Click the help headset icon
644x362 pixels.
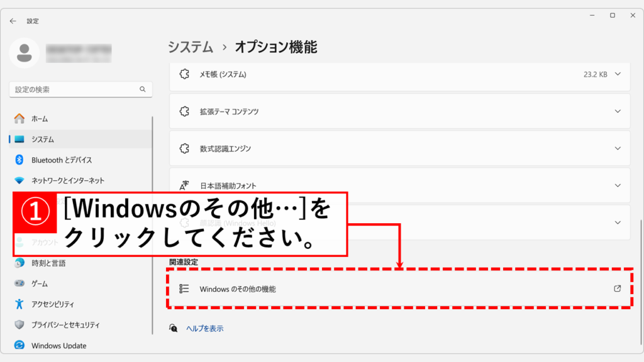(174, 328)
